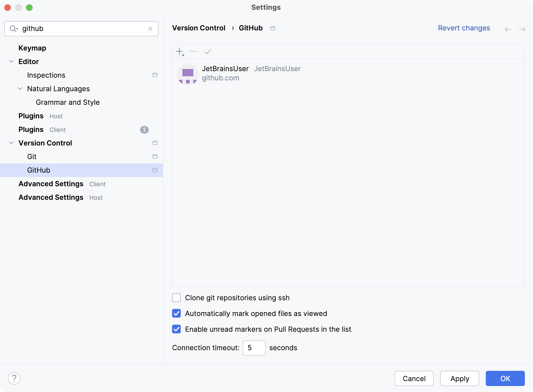The width and height of the screenshot is (533, 392).
Task: Collapse the Natural Languages section
Action: click(20, 88)
